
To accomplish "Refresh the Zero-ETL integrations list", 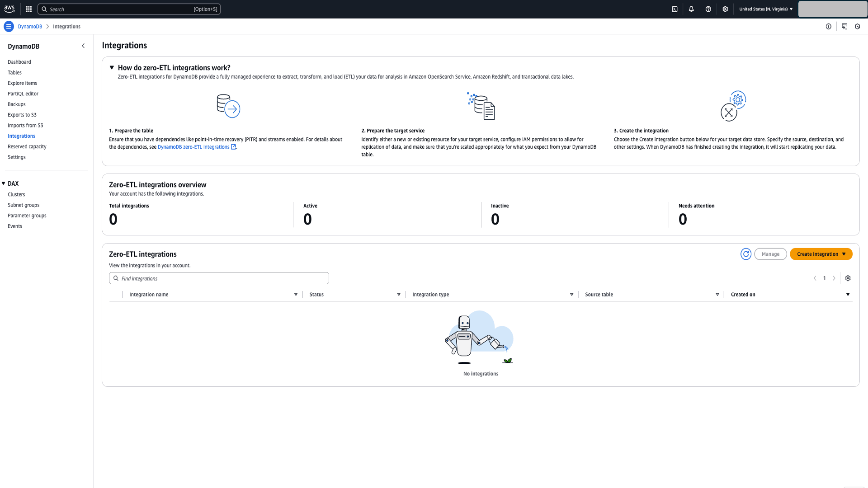I will 746,254.
